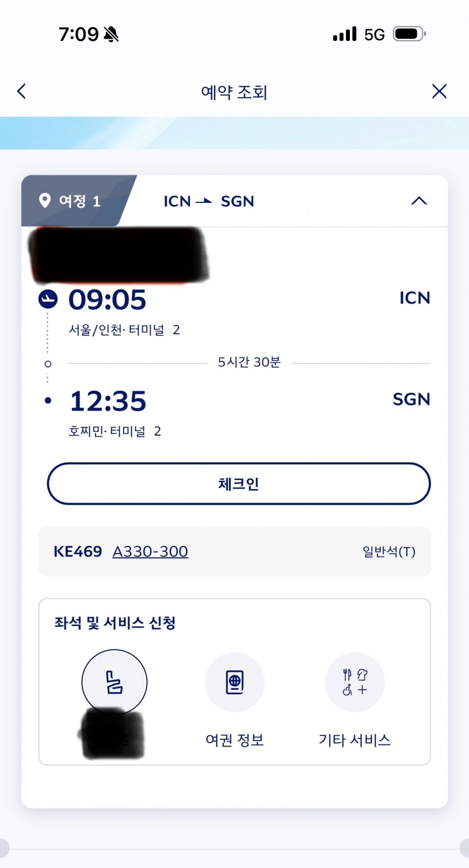Open the other services icon
Viewport: 469px width, 868px height.
[x=354, y=682]
